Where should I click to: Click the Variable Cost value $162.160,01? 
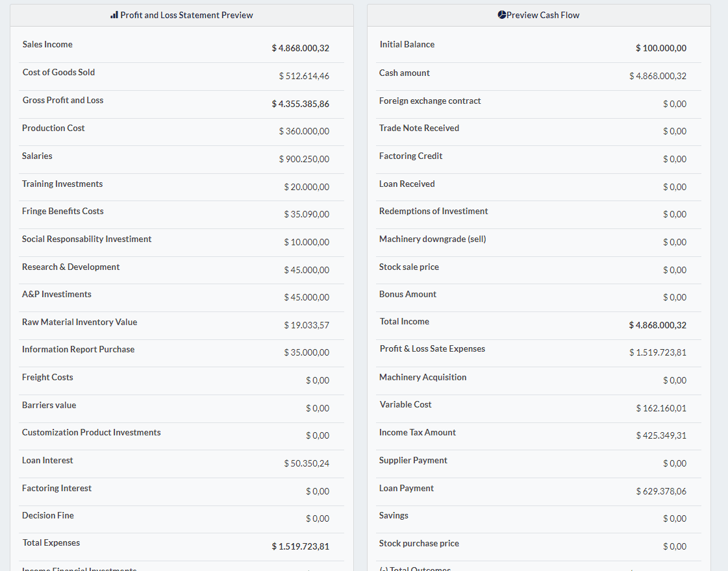660,408
